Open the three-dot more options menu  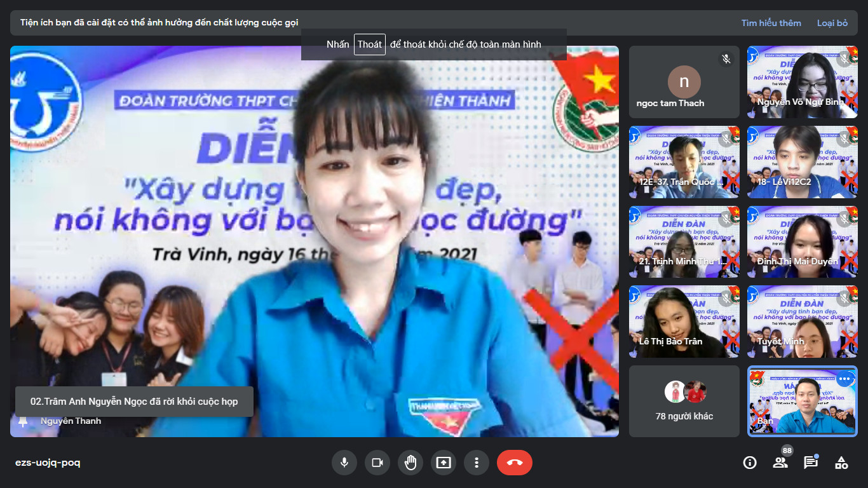point(477,463)
